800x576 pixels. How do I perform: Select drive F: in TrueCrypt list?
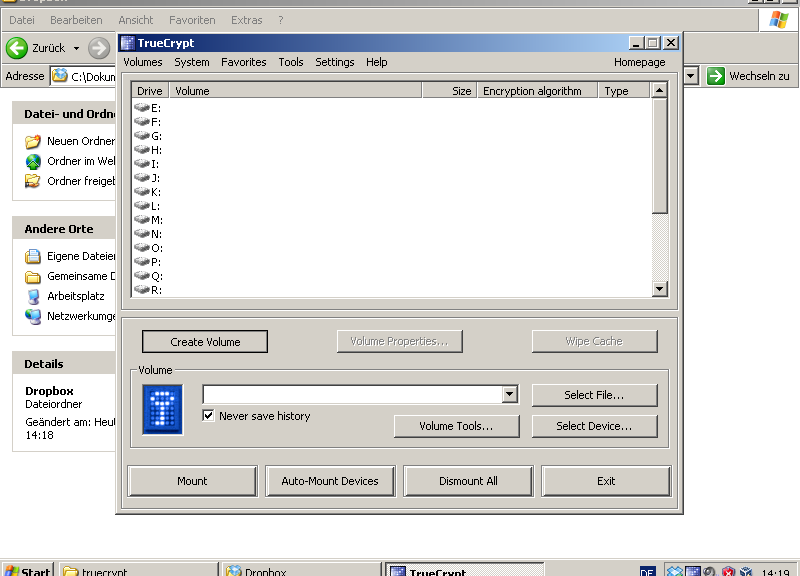tap(147, 122)
